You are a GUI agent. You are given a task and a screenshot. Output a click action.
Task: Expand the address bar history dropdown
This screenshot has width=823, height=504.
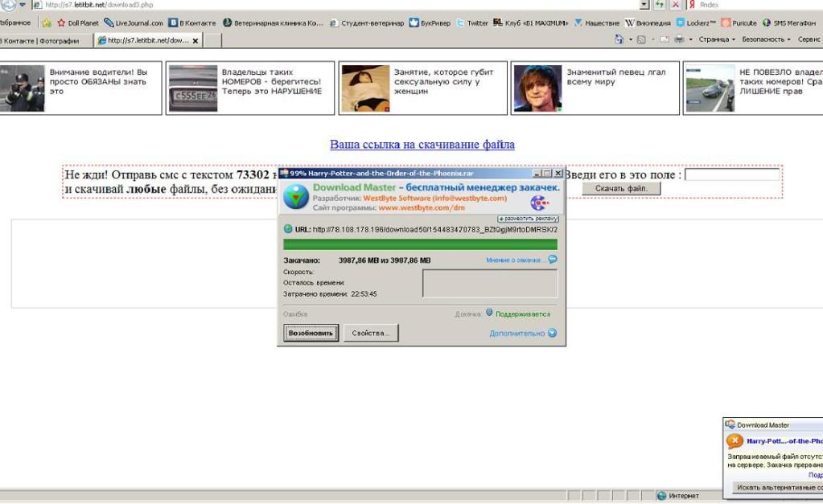(644, 5)
